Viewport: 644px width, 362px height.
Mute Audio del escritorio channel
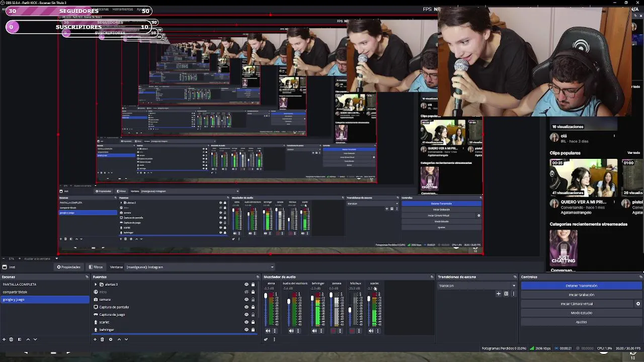(x=291, y=331)
